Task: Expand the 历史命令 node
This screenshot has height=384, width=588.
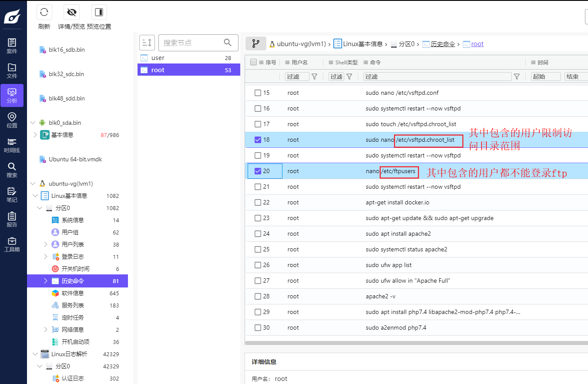Action: (46, 281)
